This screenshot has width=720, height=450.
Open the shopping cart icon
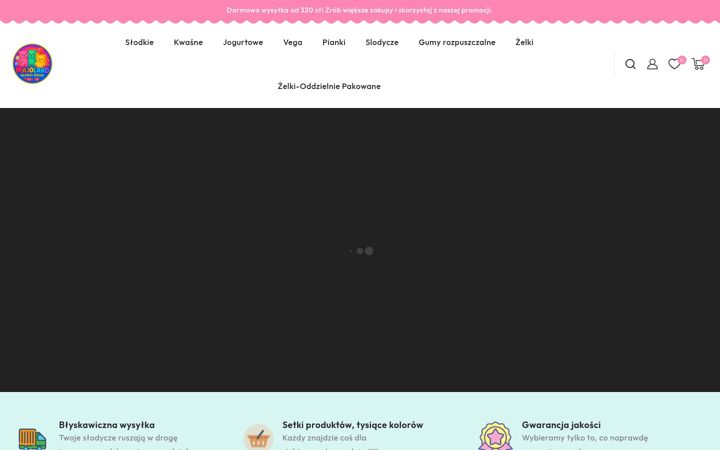(698, 64)
